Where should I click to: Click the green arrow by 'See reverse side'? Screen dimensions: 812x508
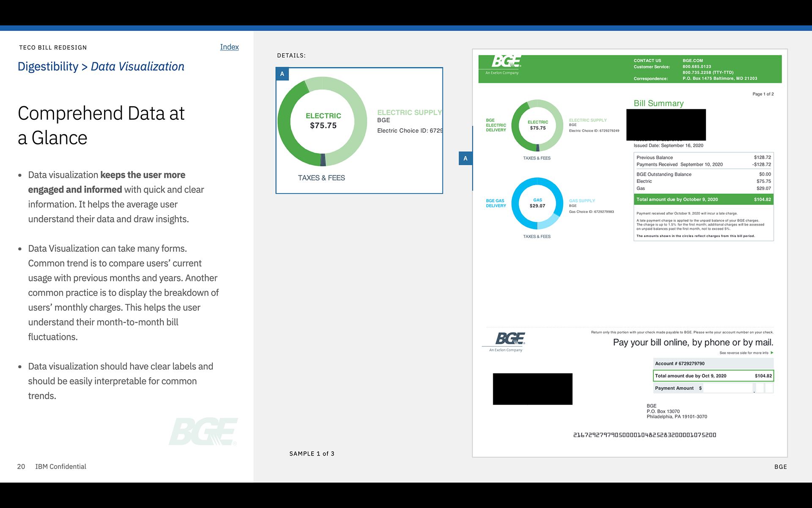[772, 353]
